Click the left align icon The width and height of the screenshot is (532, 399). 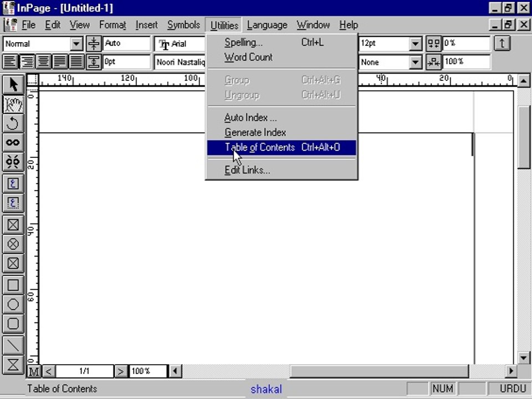[11, 62]
